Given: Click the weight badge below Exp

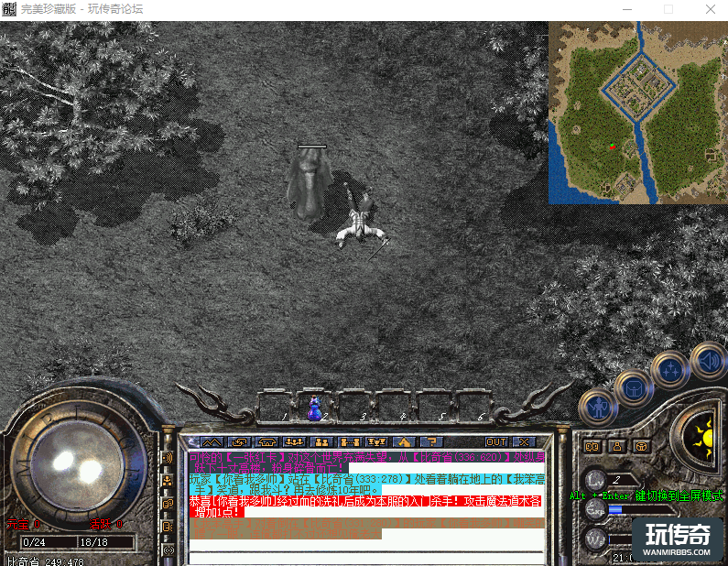Looking at the screenshot, I should pyautogui.click(x=594, y=539).
